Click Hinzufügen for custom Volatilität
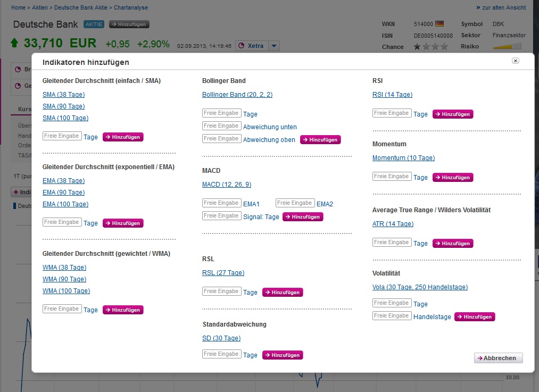 (475, 317)
